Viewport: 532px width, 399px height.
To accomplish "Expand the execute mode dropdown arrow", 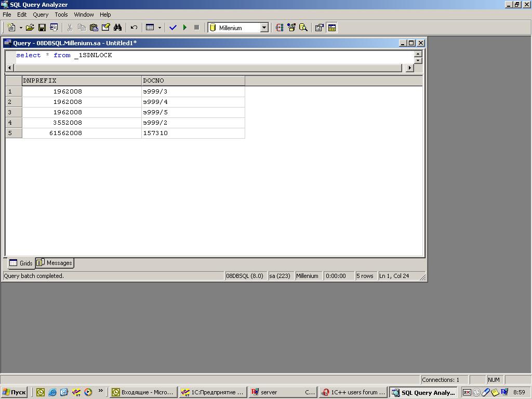I will pos(159,28).
